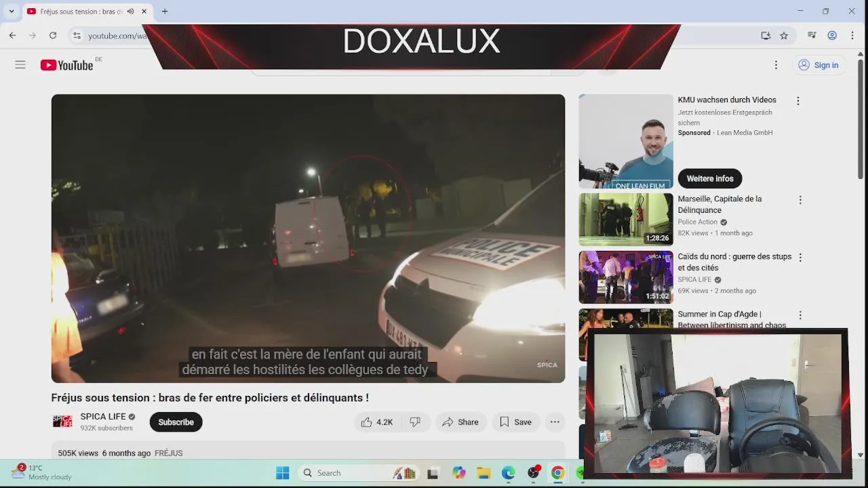Viewport: 868px width, 488px height.
Task: Open the Marseille, Capitale de la Délinquance thumbnail
Action: (626, 220)
